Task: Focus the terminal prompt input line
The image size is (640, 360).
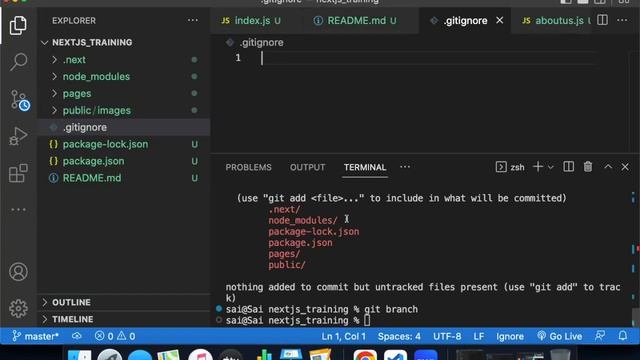Action: tap(367, 320)
